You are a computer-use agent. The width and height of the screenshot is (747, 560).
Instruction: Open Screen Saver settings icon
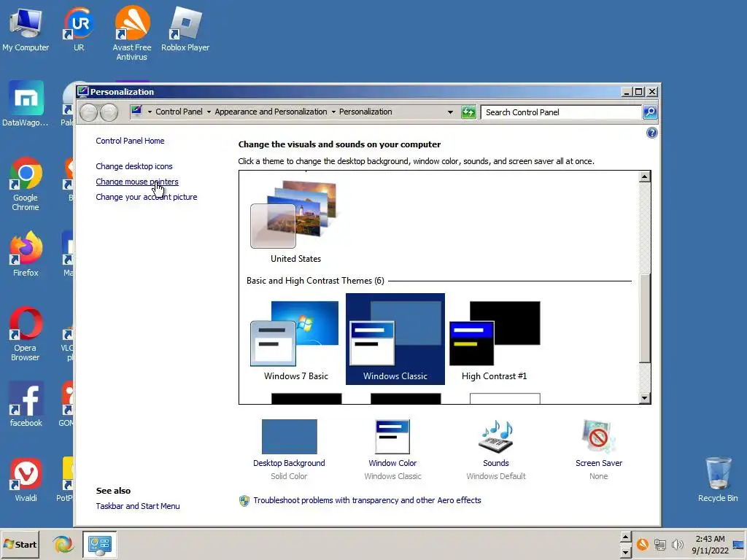pos(598,437)
